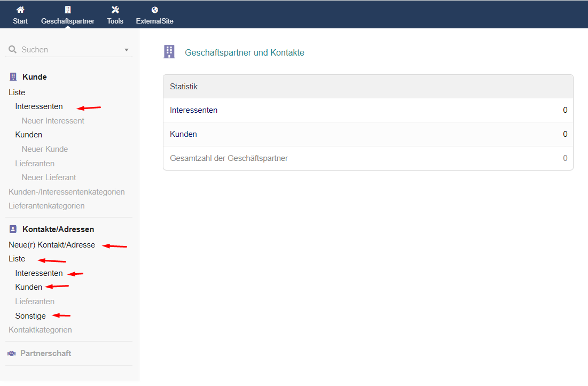The height and width of the screenshot is (386, 588).
Task: Open Lieferanten under Kunde list
Action: (35, 164)
